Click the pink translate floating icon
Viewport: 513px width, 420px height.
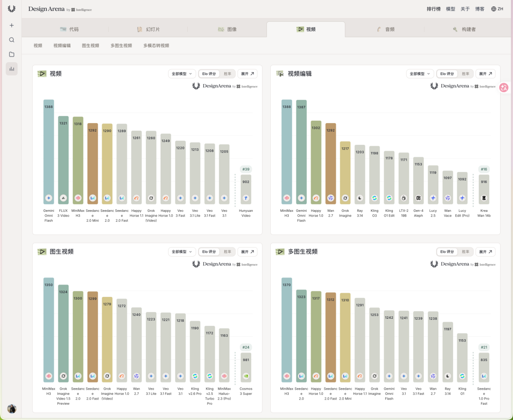pyautogui.click(x=504, y=87)
